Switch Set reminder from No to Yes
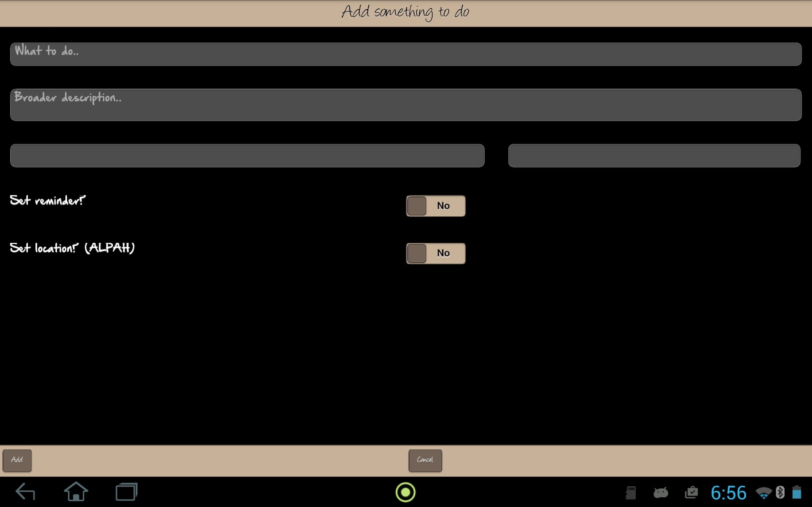The width and height of the screenshot is (812, 507). (x=435, y=205)
